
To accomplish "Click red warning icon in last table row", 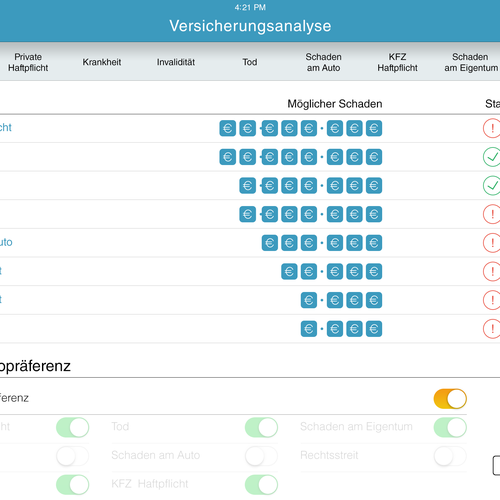I will tap(492, 329).
